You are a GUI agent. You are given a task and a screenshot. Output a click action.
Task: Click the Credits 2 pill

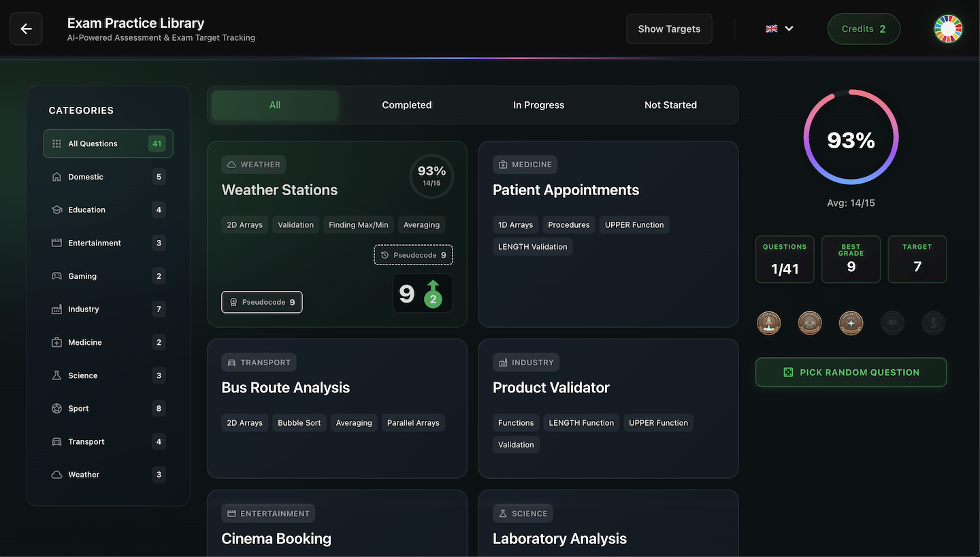pyautogui.click(x=864, y=29)
